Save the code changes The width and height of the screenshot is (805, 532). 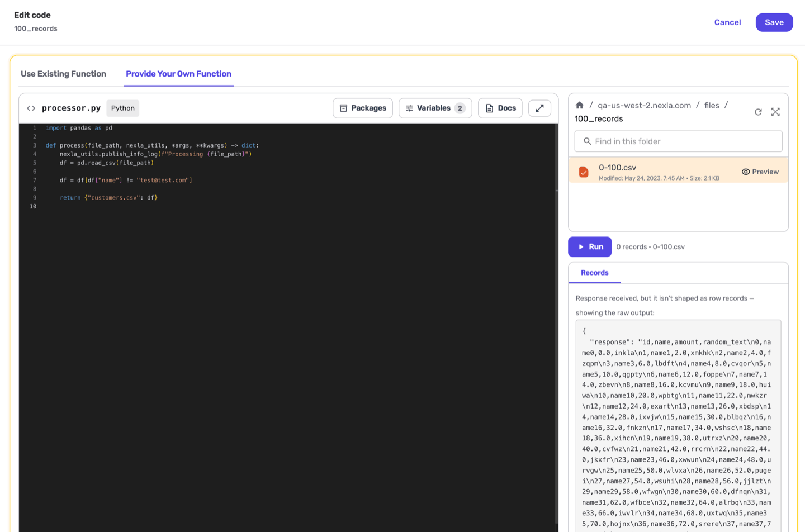click(774, 22)
